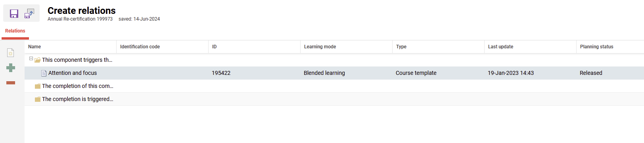Click folder icon of 'The completion is triggered…'
This screenshot has width=644, height=143.
tap(38, 99)
